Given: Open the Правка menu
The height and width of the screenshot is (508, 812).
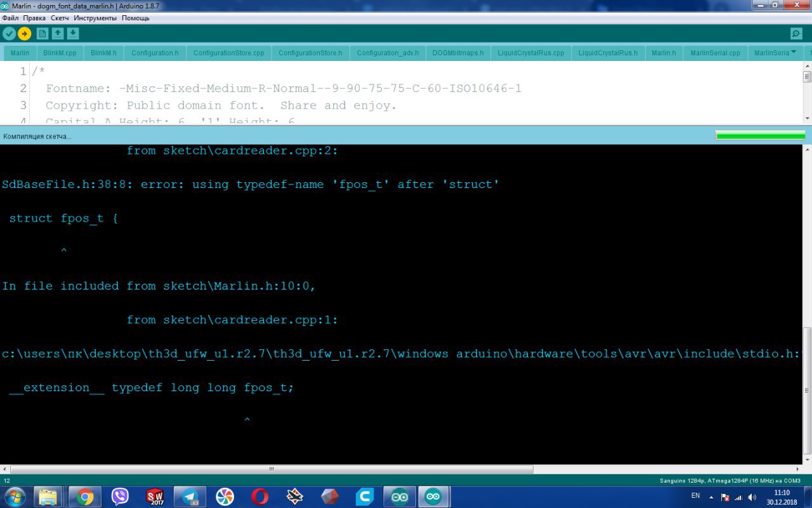Looking at the screenshot, I should point(34,18).
